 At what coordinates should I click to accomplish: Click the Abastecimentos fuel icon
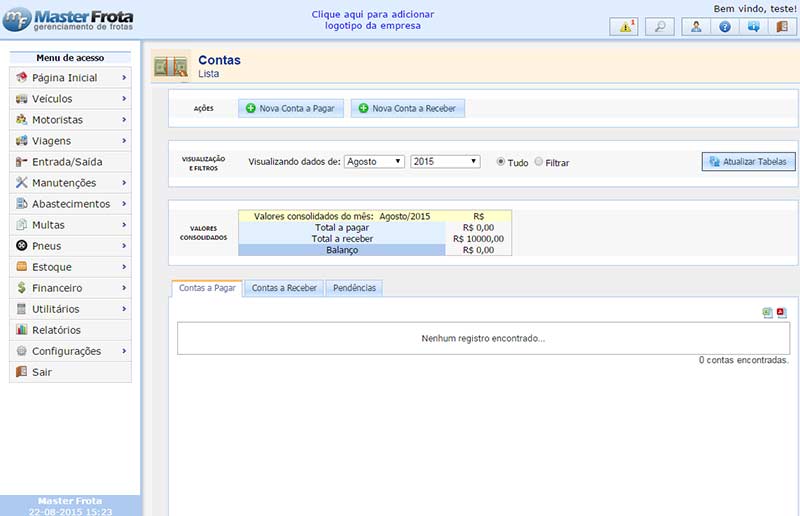[x=21, y=203]
